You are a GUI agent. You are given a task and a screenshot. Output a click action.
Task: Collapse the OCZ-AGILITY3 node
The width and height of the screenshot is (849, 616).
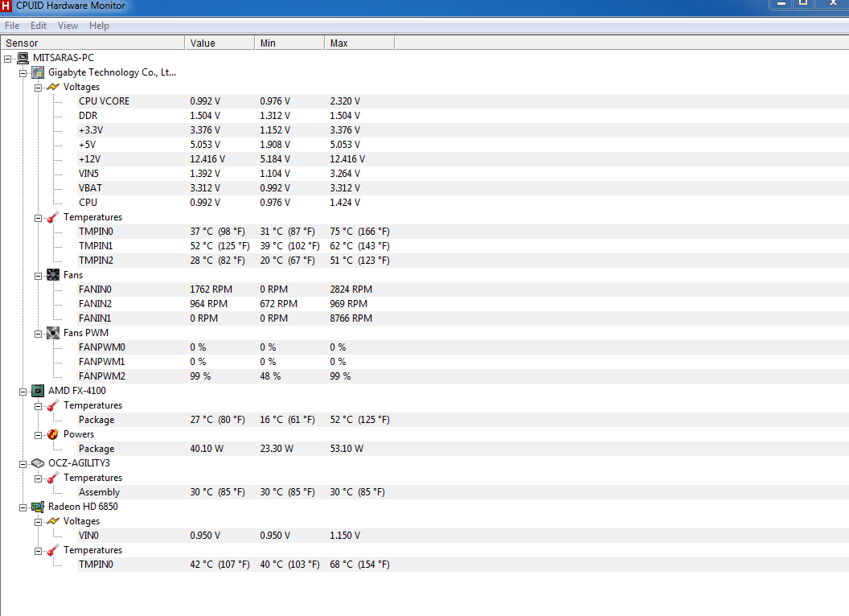23,464
